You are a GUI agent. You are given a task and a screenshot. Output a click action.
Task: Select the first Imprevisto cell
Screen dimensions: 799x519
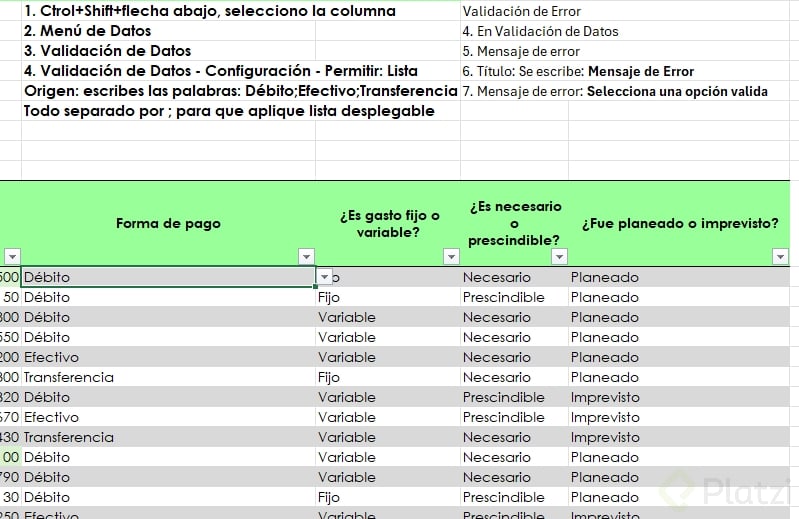click(x=679, y=397)
